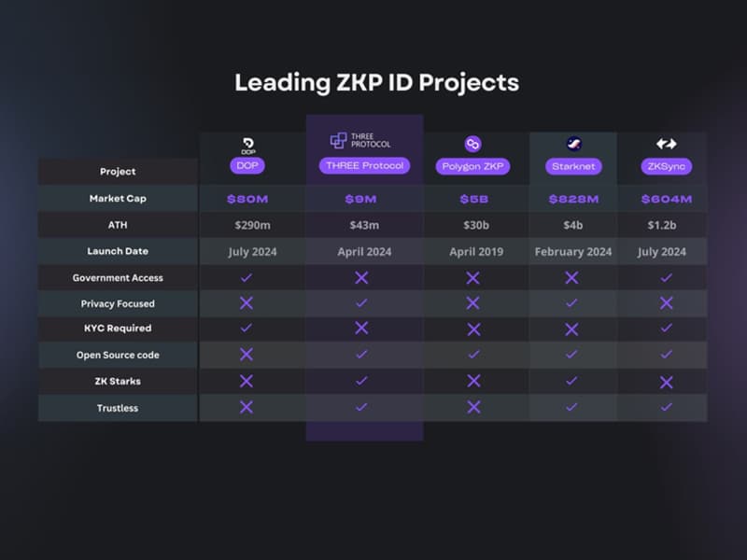The height and width of the screenshot is (560, 747).
Task: Click the Leading ZKP ID Projects title
Action: pos(373,83)
